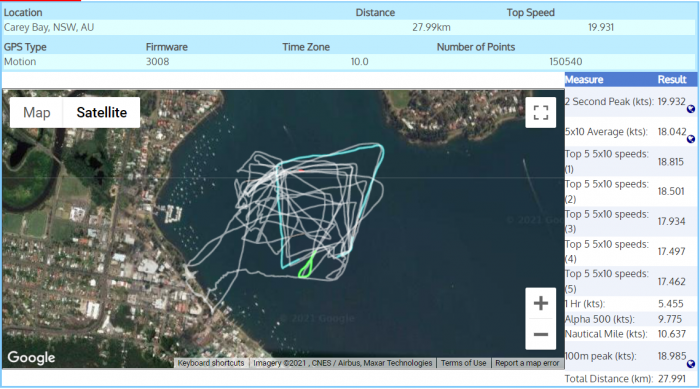This screenshot has height=389, width=700.
Task: Toggle fullscreen map view icon
Action: tap(541, 113)
